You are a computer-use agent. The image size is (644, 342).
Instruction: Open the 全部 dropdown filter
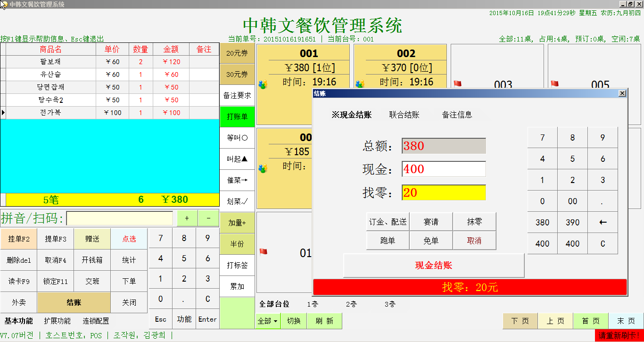coord(268,321)
